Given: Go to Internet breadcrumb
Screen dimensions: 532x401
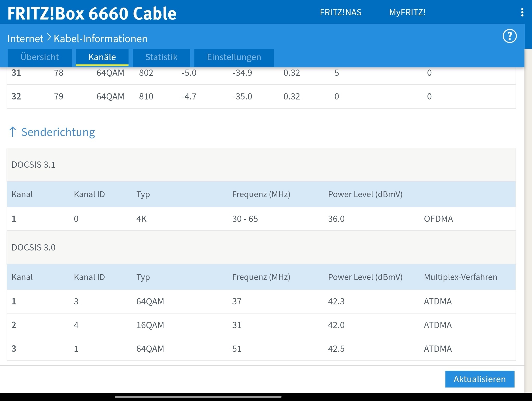Looking at the screenshot, I should (x=25, y=39).
